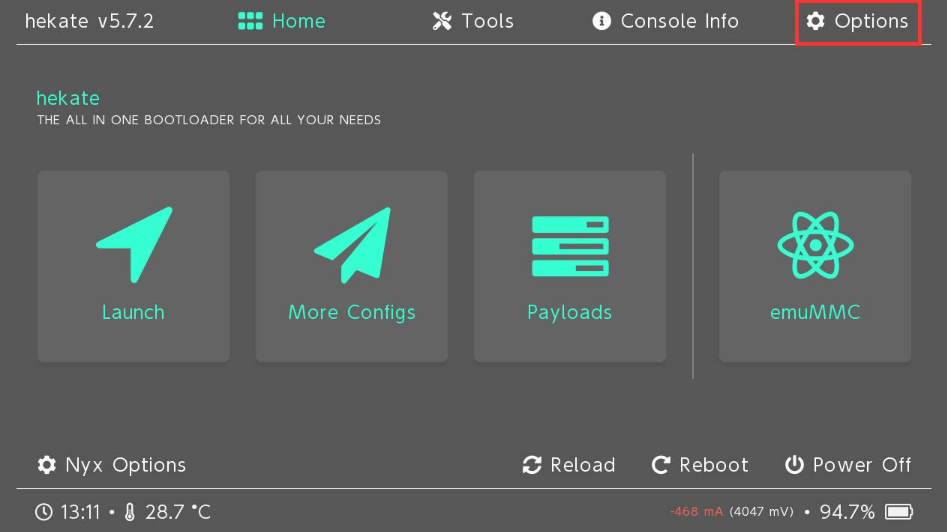Hit the Power Off button
This screenshot has width=947, height=532.
pyautogui.click(x=848, y=465)
